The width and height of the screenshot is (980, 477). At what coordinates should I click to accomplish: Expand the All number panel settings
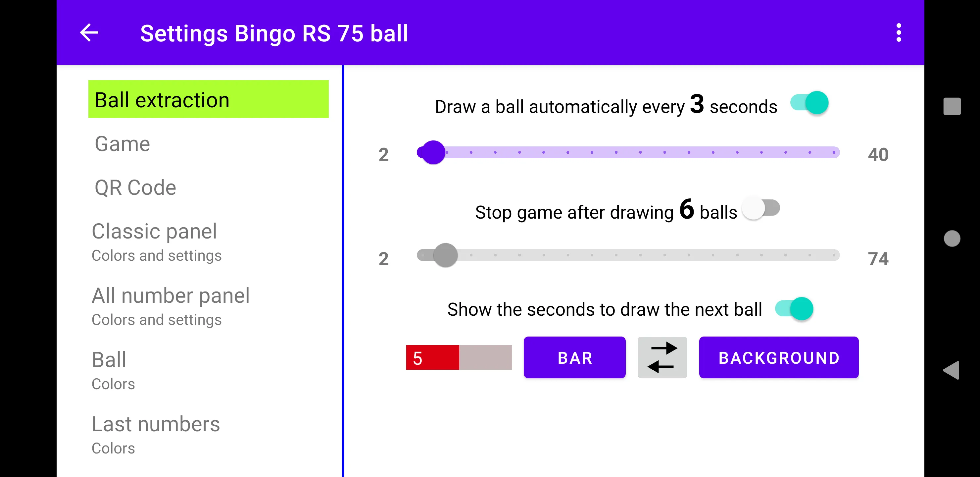pyautogui.click(x=171, y=306)
